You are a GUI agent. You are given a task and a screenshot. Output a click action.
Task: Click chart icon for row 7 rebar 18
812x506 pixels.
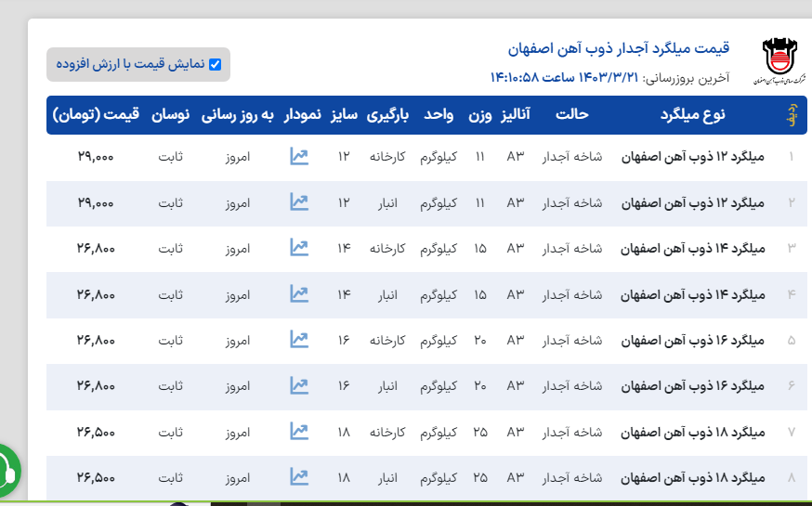[x=298, y=432]
